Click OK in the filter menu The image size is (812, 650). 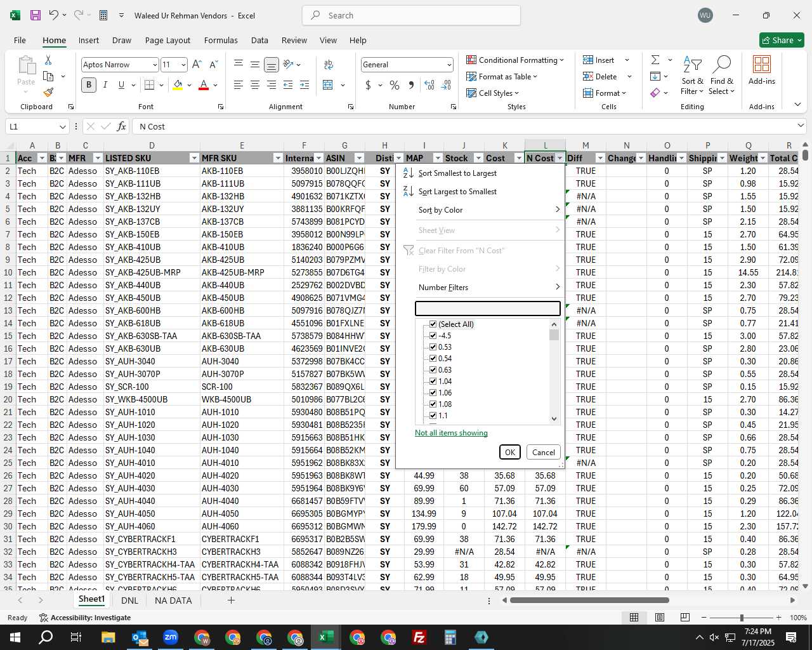click(x=510, y=452)
